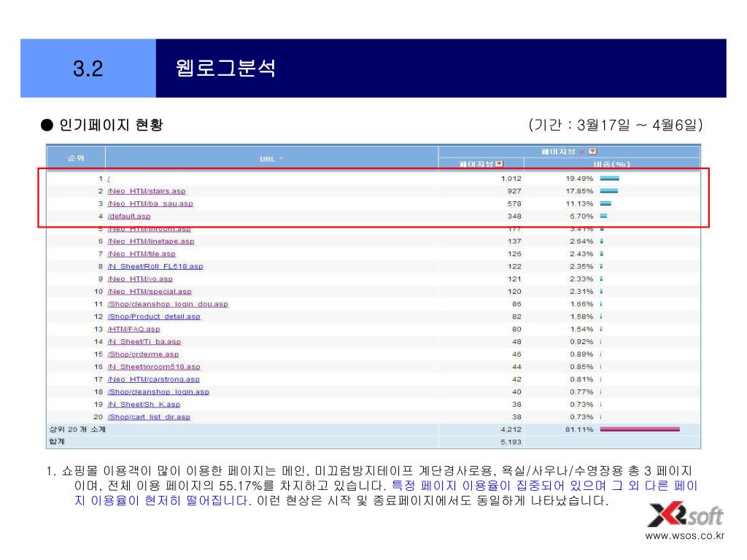Click the bar next to 17.85%
Viewport: 747px width, 560px height.
[609, 191]
